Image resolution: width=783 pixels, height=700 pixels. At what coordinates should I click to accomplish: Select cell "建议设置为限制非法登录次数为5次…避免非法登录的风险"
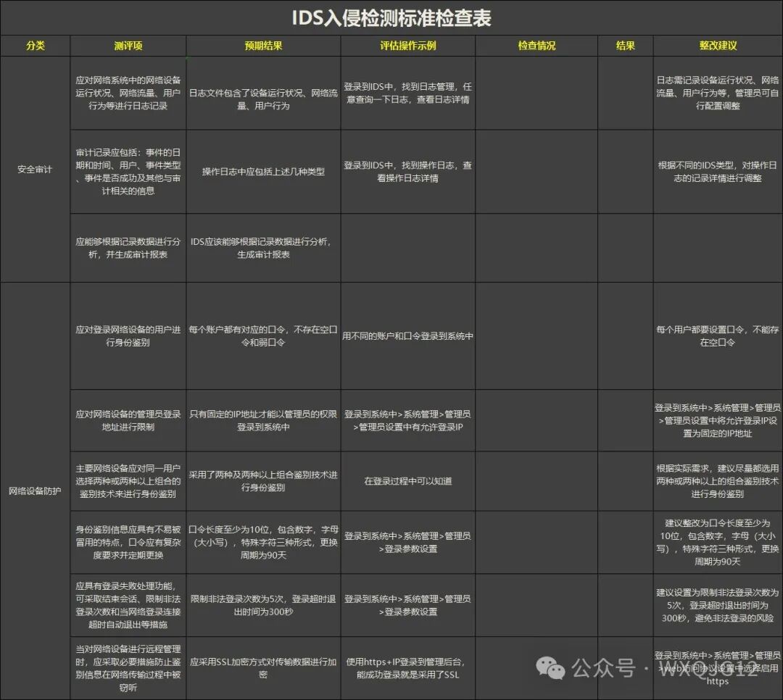718,605
